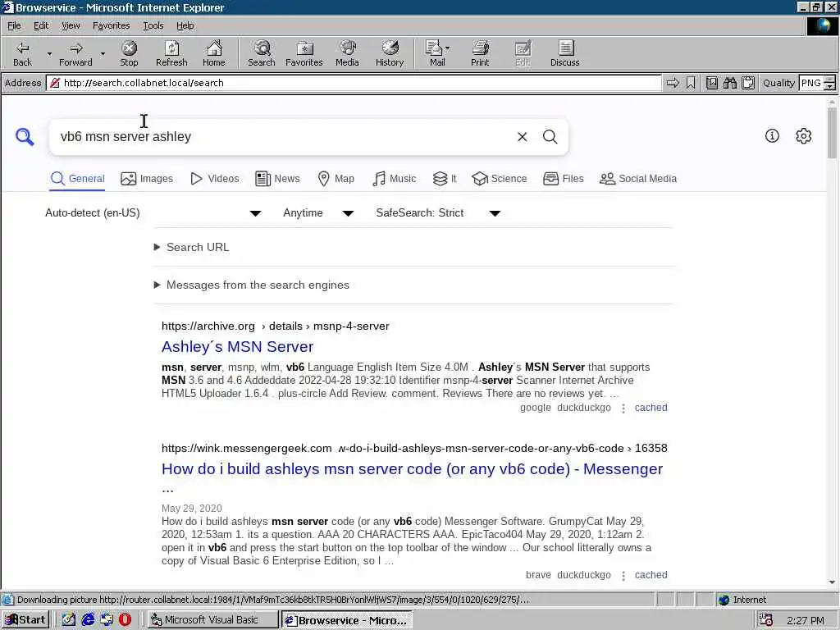Switch to the Videos search tab
Viewport: 840px width, 630px height.
(x=214, y=178)
